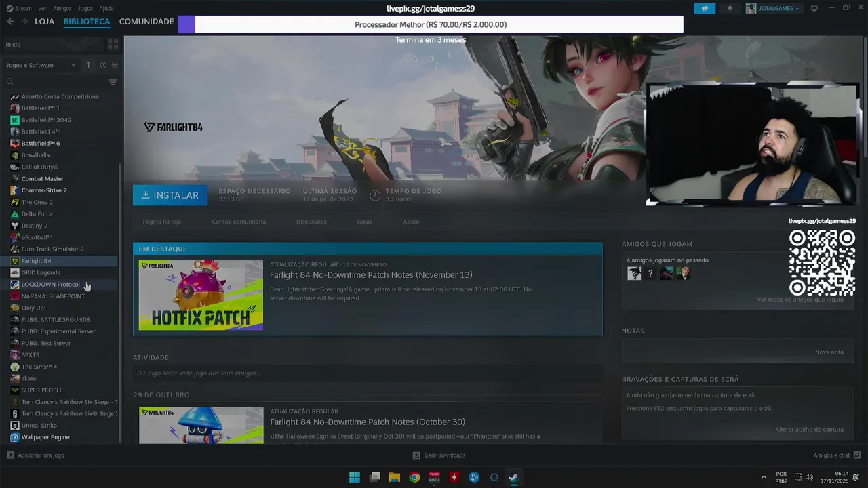Toggle sort ascending arrow in library filter
This screenshot has height=488, width=868.
click(x=88, y=65)
